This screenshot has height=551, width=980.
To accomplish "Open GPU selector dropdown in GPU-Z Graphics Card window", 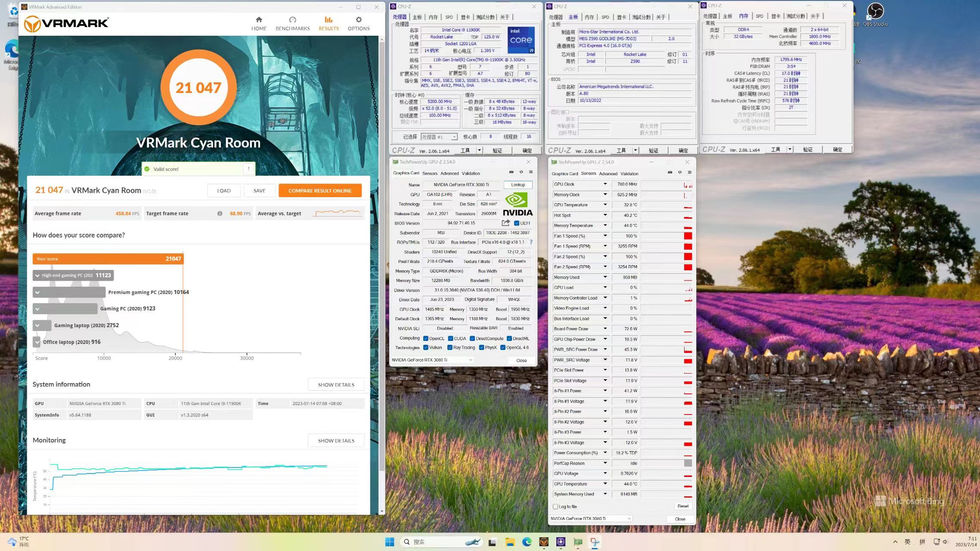I will pos(432,360).
